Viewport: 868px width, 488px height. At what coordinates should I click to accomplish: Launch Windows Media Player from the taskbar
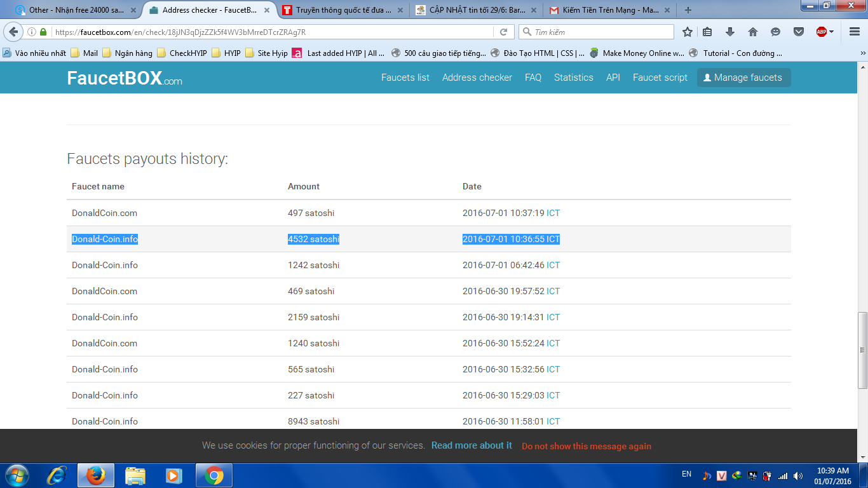(x=173, y=475)
